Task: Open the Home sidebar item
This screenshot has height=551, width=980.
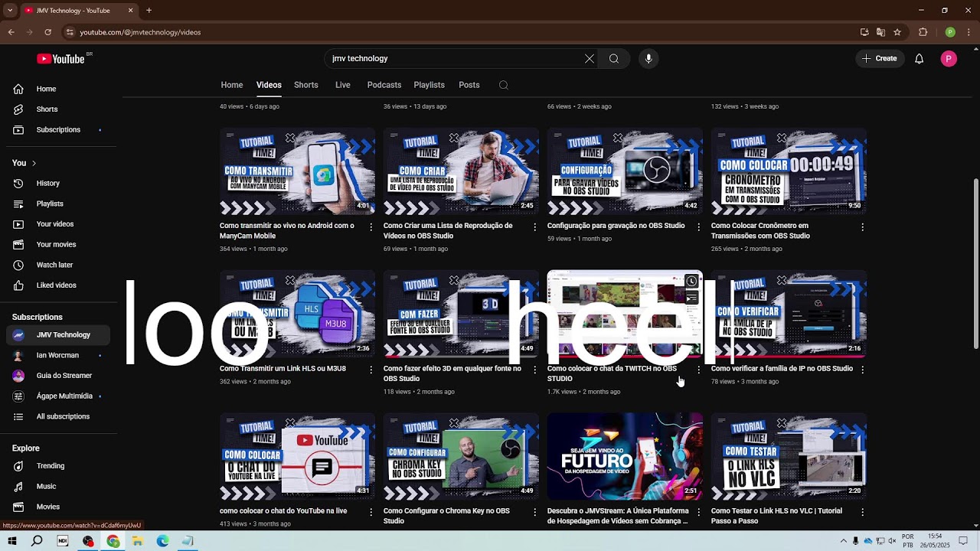Action: pos(58,89)
